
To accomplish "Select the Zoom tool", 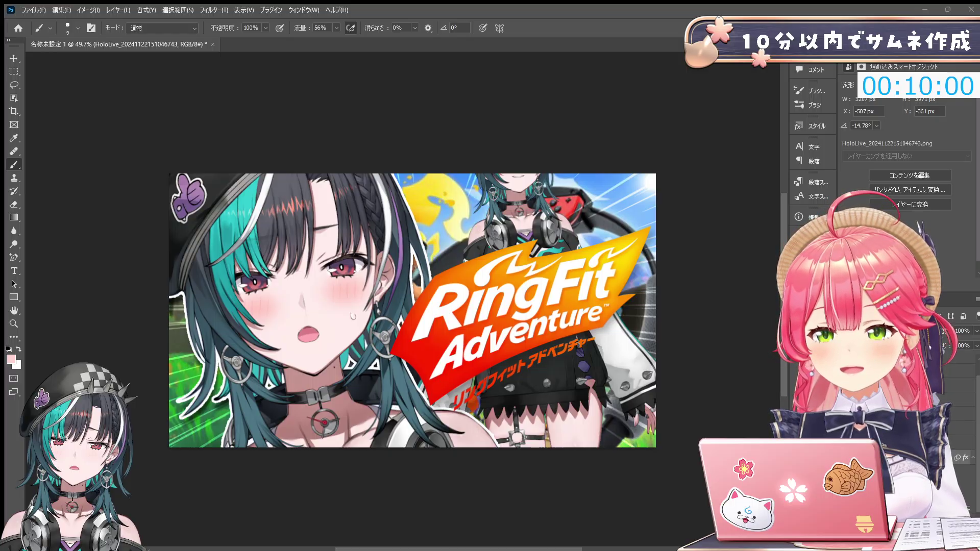I will click(14, 323).
